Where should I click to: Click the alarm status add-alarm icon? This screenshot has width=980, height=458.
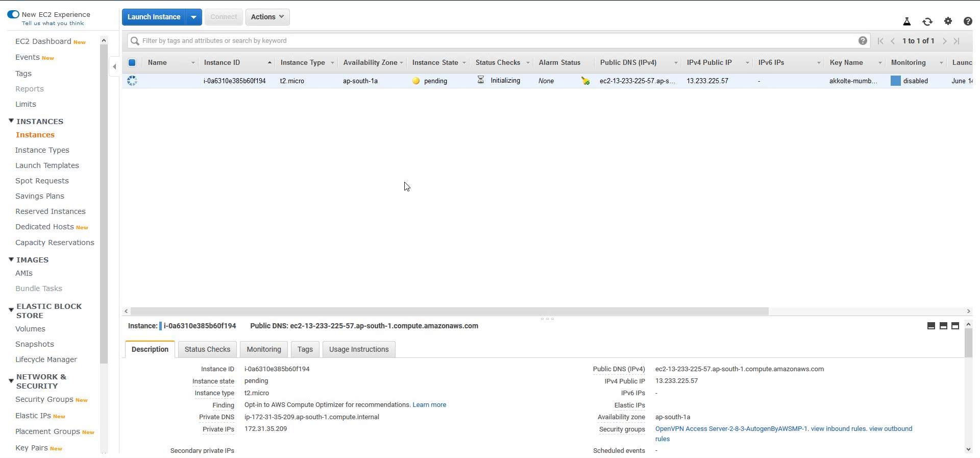(585, 81)
